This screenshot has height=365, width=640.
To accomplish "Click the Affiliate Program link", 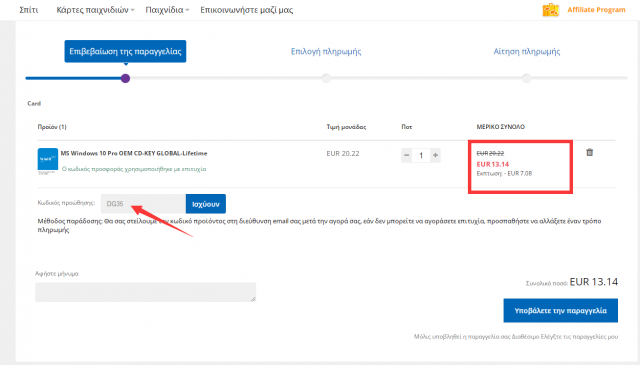I will point(596,10).
